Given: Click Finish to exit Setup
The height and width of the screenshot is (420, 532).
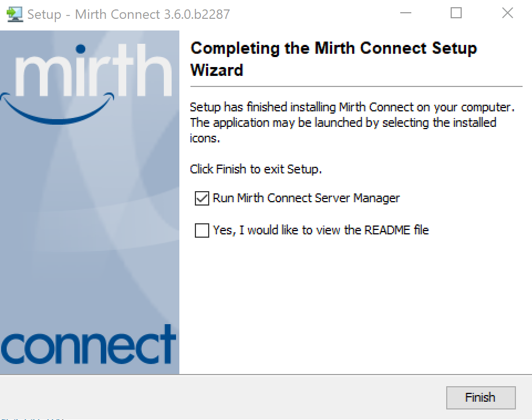Looking at the screenshot, I should pyautogui.click(x=481, y=398).
